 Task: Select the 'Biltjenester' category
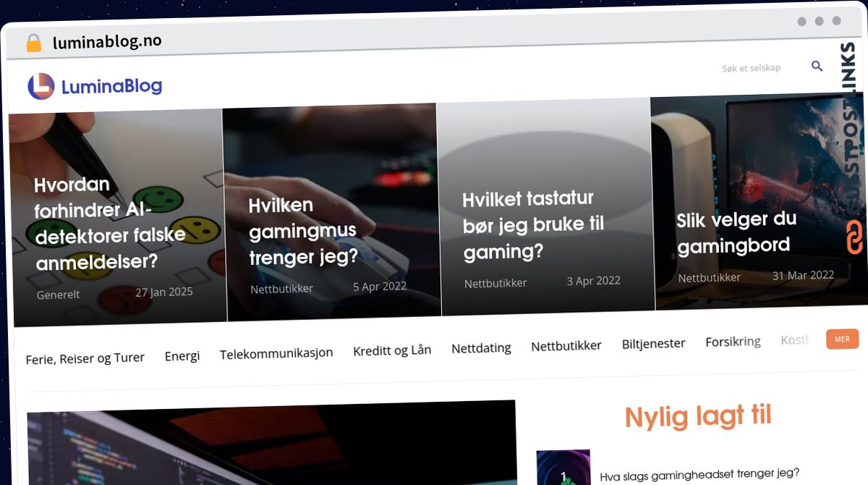point(653,343)
